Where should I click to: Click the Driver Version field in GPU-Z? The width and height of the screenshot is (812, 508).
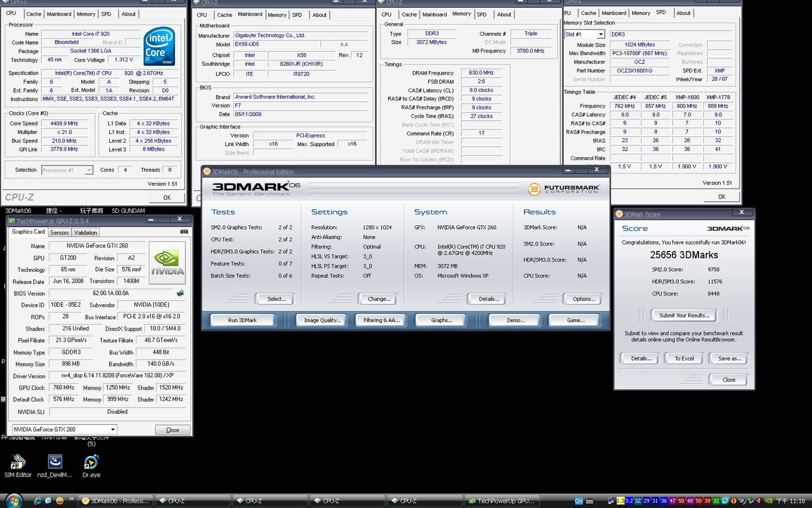118,376
